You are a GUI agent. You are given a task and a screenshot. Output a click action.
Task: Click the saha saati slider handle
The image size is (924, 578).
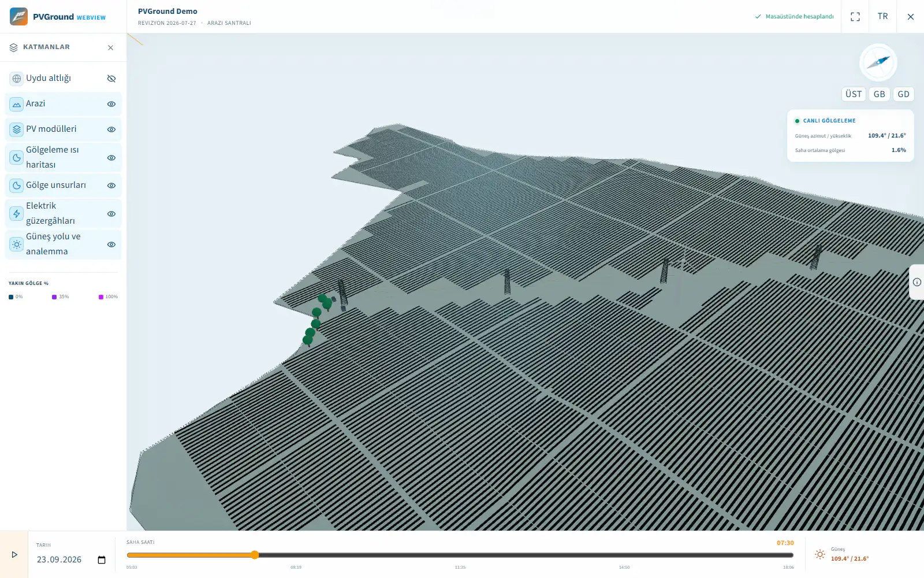click(x=255, y=555)
